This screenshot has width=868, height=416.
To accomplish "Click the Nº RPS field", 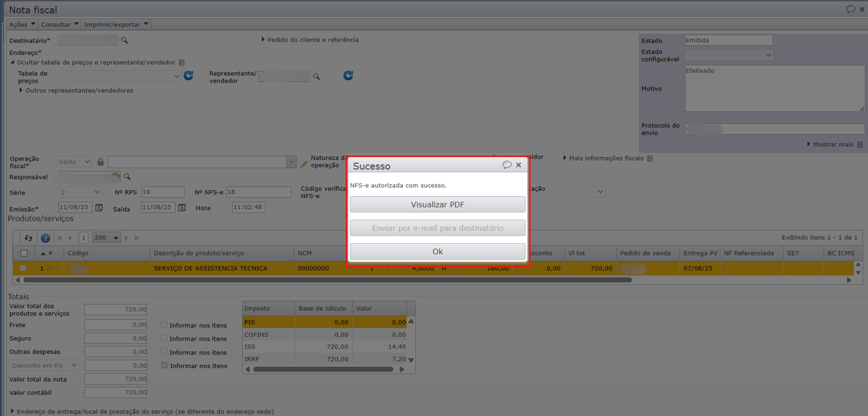I will pos(163,193).
